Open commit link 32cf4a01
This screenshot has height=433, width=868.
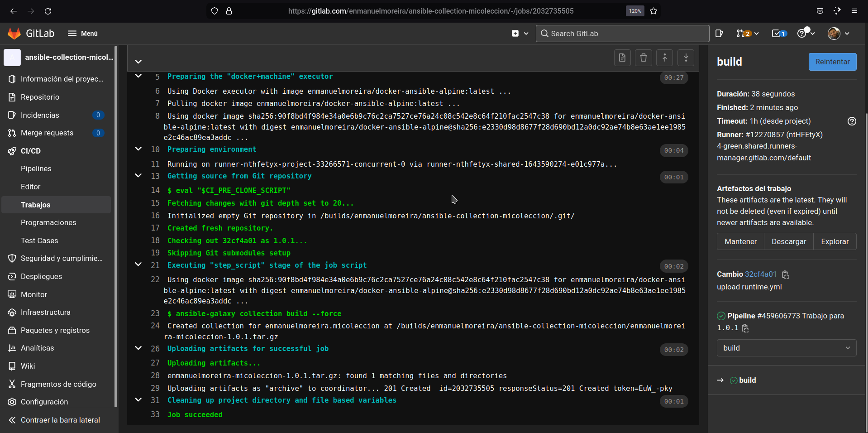coord(761,274)
